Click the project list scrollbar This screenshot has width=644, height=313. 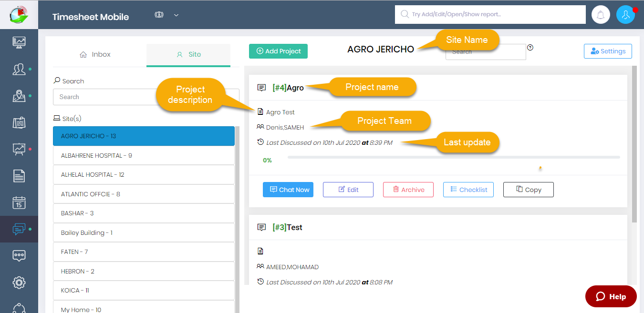pos(634,144)
